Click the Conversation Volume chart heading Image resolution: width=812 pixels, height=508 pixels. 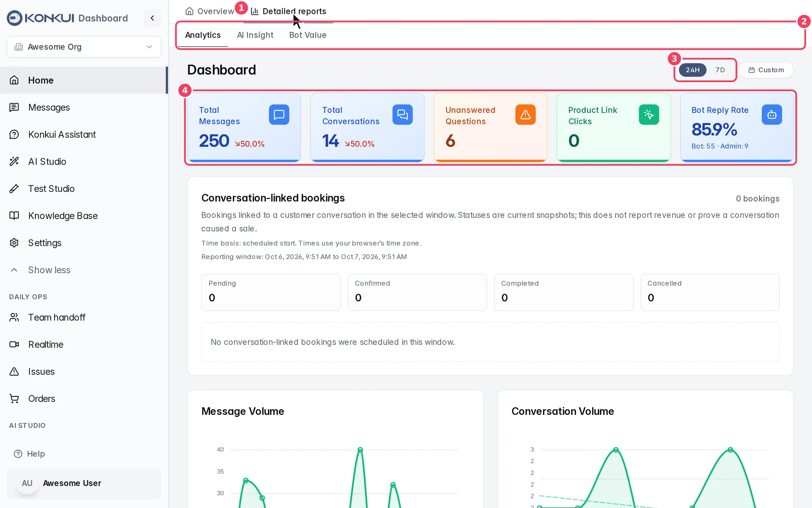[562, 411]
